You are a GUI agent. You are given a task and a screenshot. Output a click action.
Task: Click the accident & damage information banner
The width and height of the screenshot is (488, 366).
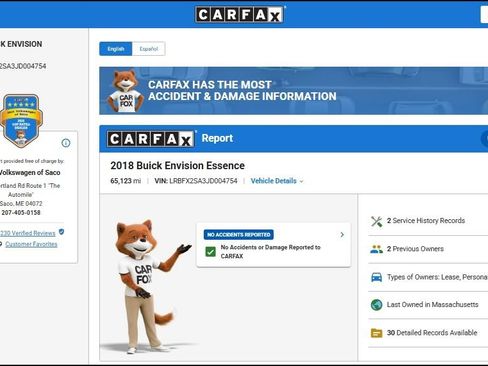[x=294, y=91]
